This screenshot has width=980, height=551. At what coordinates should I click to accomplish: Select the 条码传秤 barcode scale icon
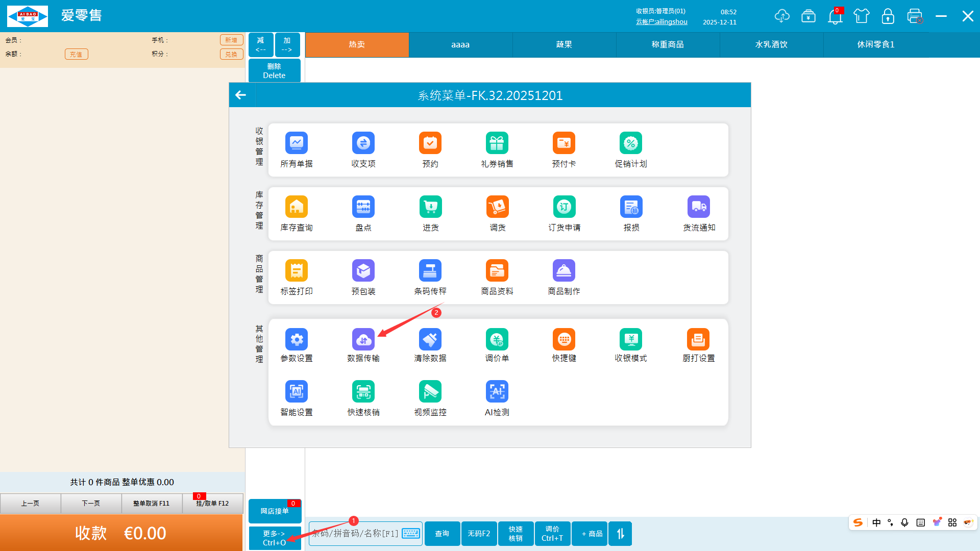430,271
